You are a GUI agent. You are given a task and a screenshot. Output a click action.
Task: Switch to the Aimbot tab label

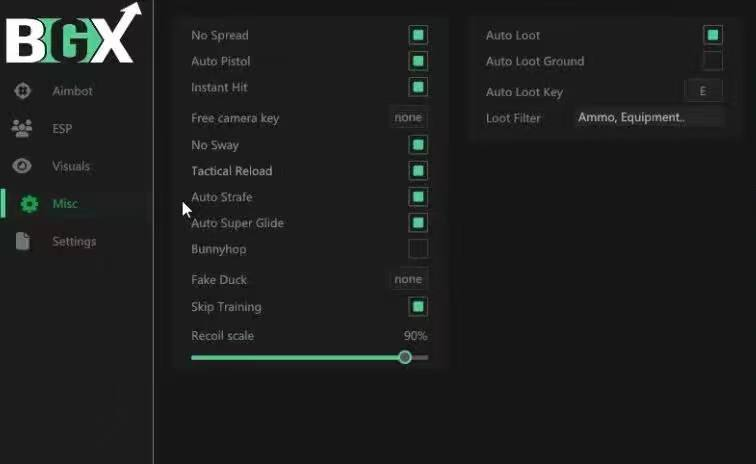click(x=72, y=91)
